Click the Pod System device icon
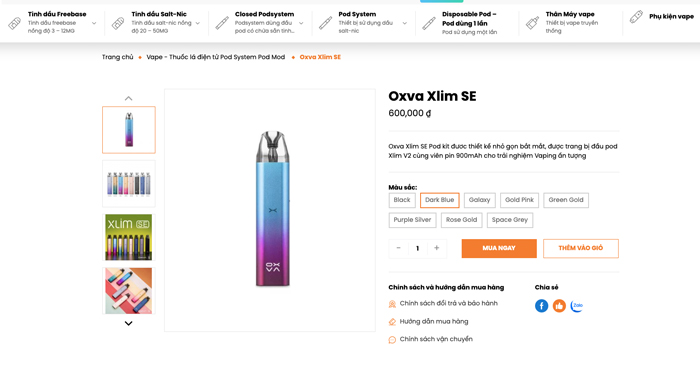 (325, 23)
